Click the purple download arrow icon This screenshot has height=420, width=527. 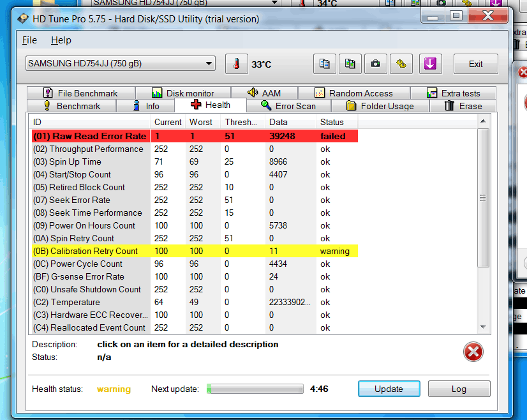[x=430, y=64]
